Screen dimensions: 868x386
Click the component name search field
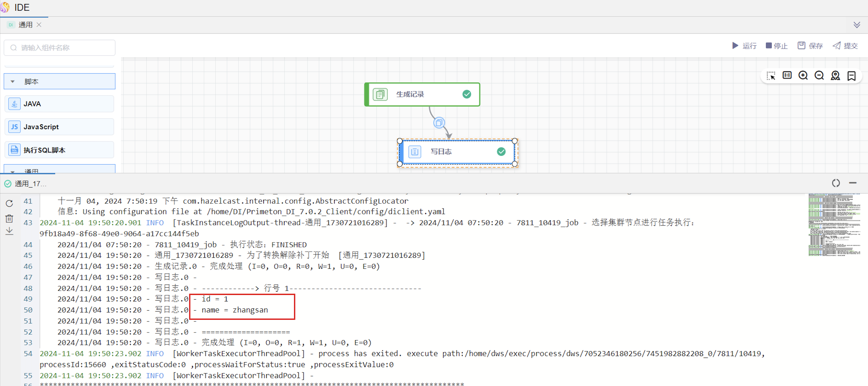tap(60, 48)
